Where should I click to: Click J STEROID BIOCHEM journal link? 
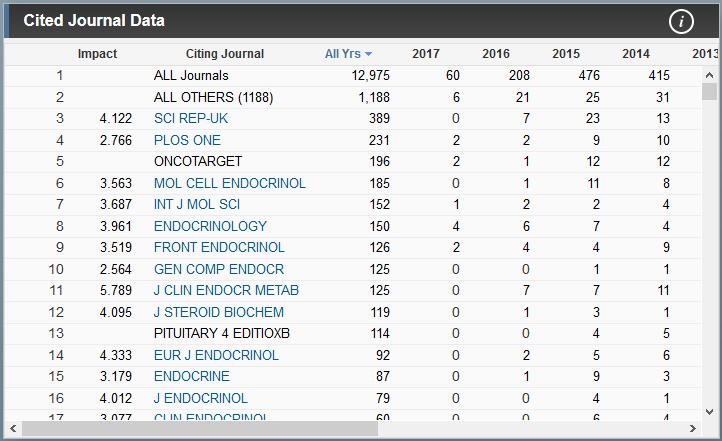[216, 312]
